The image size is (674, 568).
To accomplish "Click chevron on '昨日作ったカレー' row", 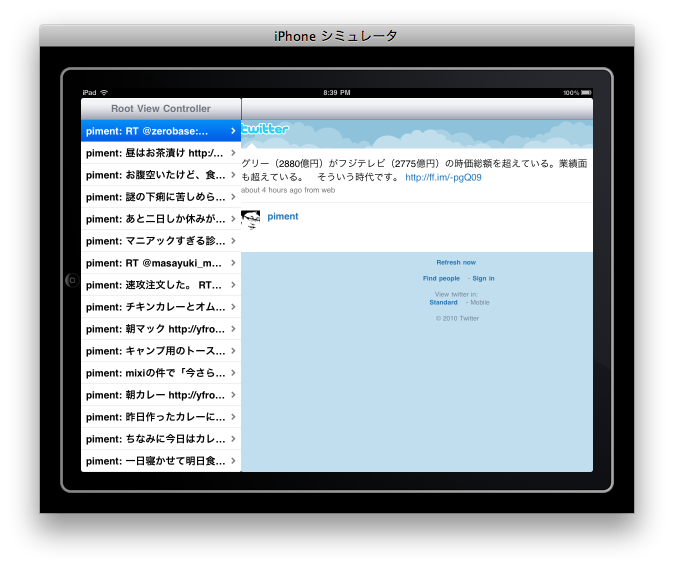I will point(233,416).
